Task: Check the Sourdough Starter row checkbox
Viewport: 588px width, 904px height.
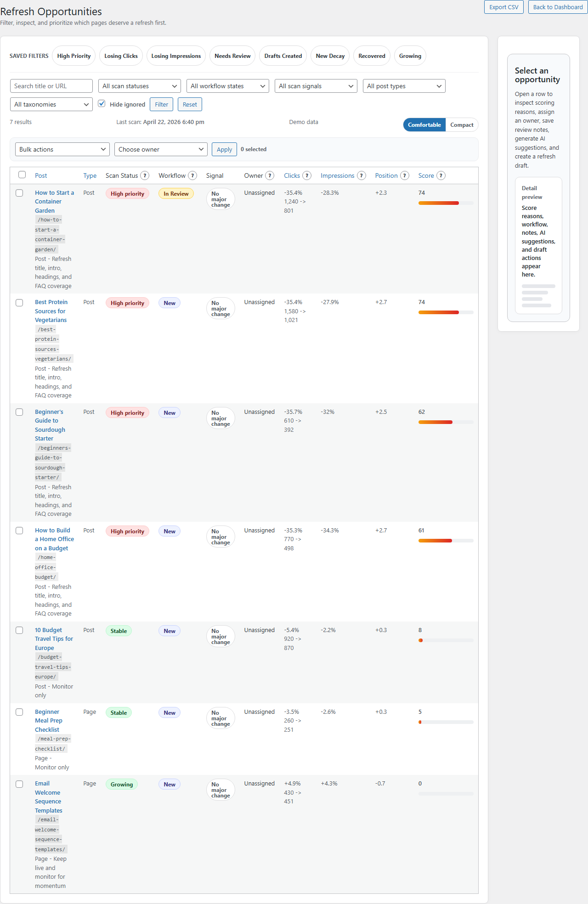Action: tap(19, 412)
